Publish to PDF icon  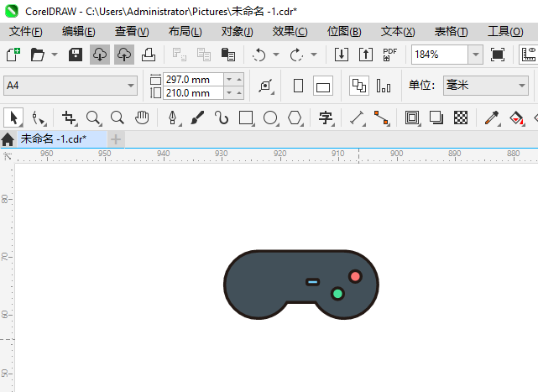click(390, 55)
